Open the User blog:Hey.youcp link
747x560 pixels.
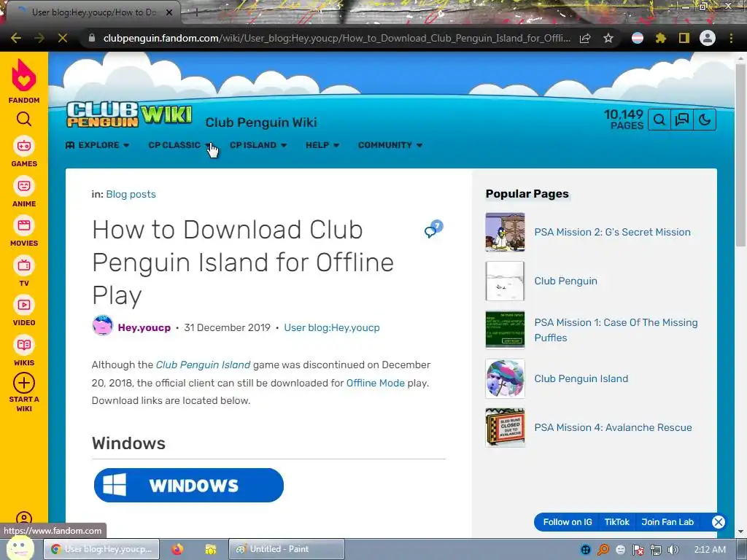[x=332, y=327]
